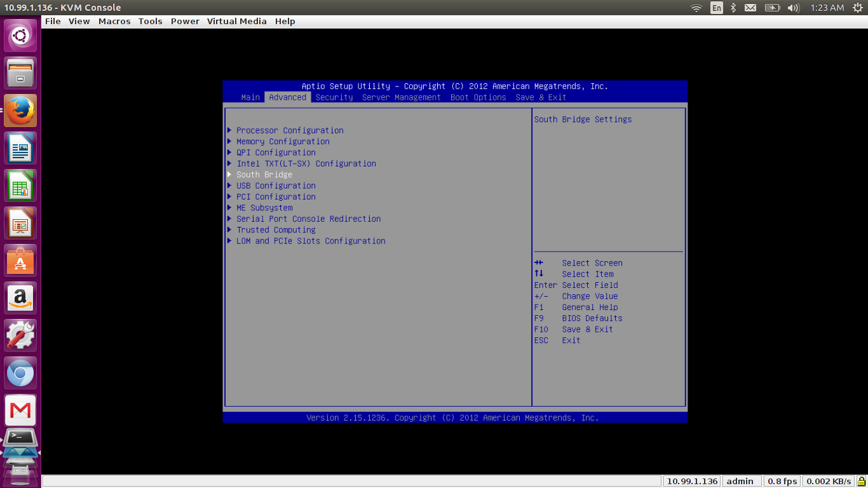Launch the Files manager from dock
Screen dimensions: 868x488
click(20, 73)
